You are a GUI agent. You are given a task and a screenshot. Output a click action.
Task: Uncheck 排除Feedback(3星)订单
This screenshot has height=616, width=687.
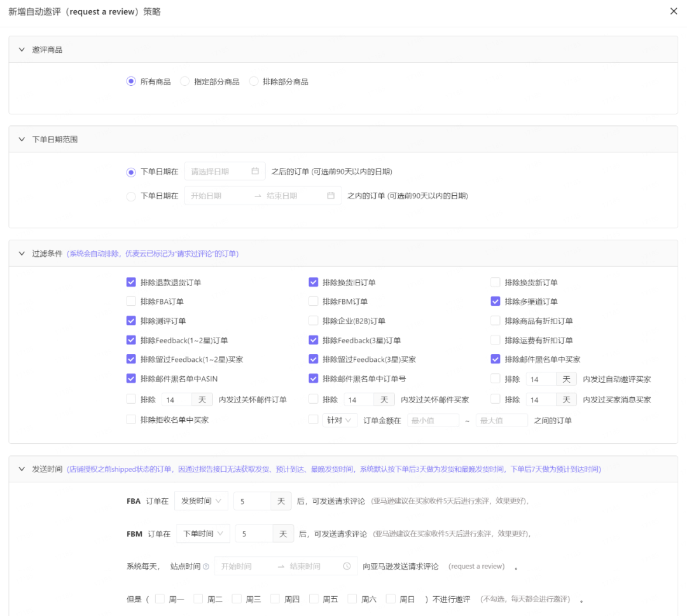(313, 339)
